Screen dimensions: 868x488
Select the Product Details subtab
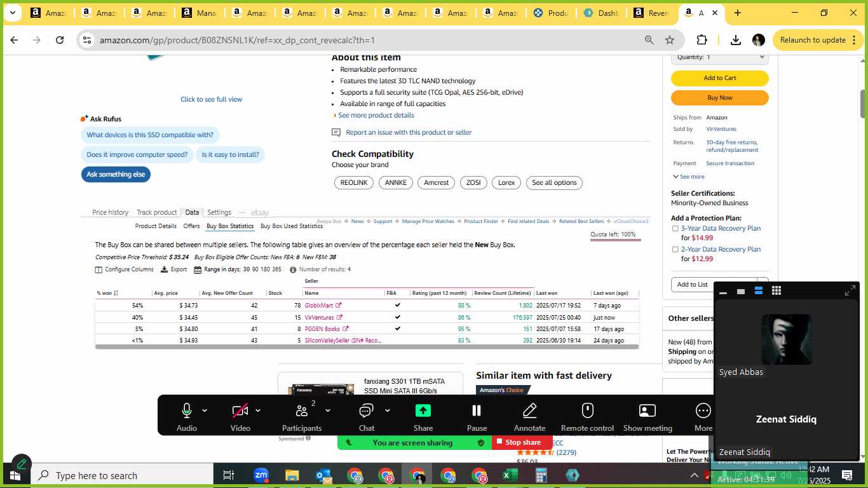point(156,226)
